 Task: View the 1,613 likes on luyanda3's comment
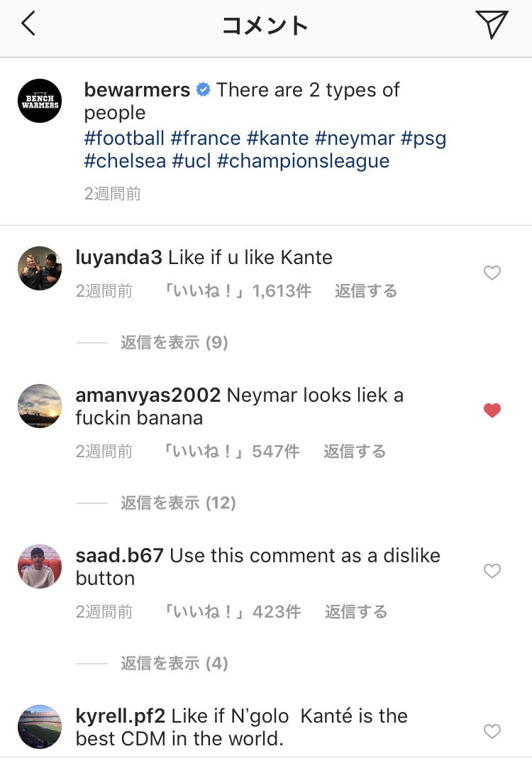237,291
